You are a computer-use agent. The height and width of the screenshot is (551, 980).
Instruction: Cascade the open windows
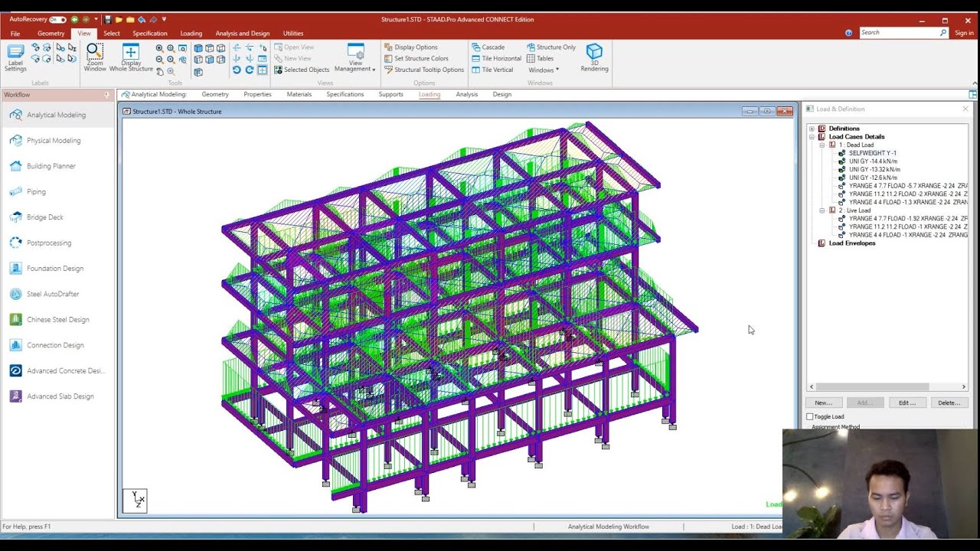488,47
